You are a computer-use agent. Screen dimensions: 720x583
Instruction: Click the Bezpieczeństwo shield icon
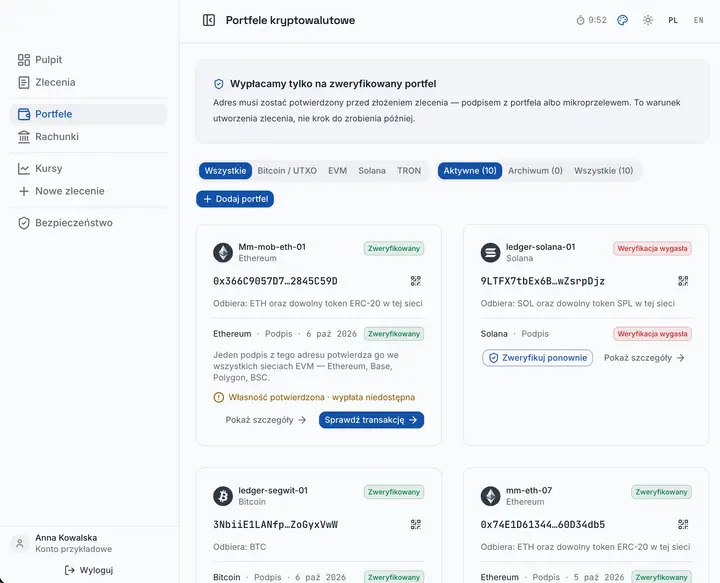(x=24, y=223)
